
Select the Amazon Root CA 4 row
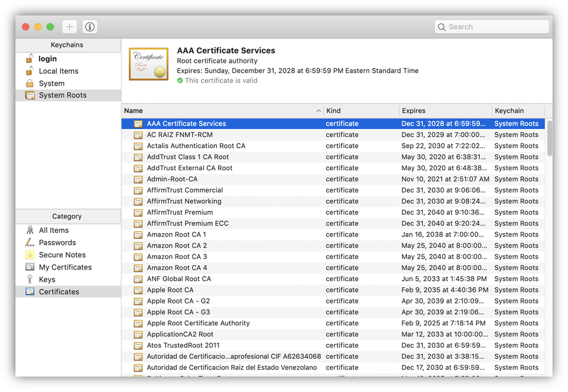[x=333, y=268]
